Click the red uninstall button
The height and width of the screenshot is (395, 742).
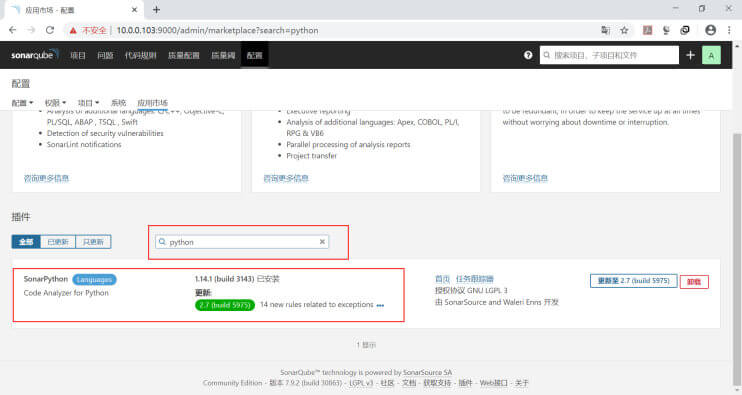point(694,281)
